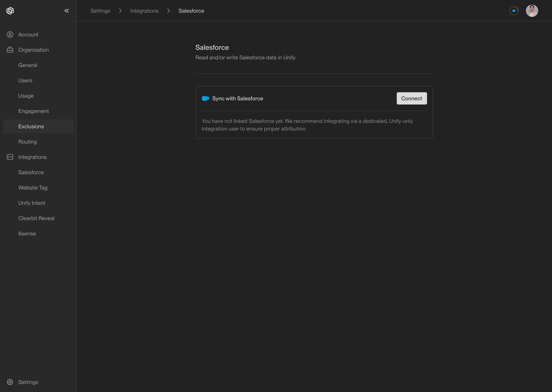
Task: Click the Salesforce cloud logo in card
Action: click(205, 99)
